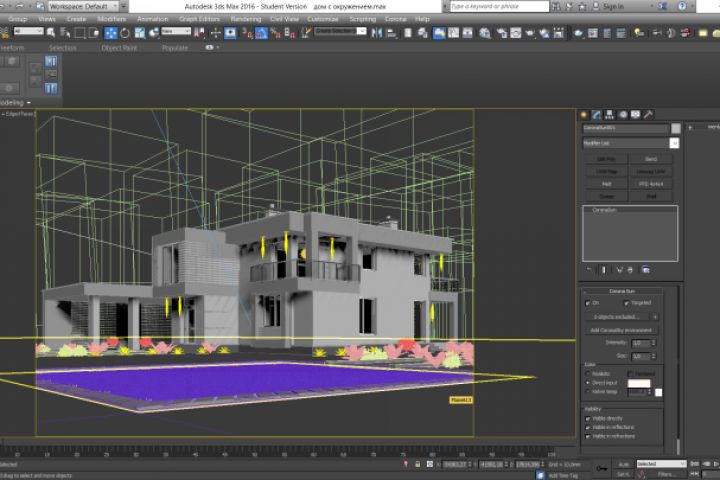The image size is (720, 480).
Task: Open the Modify command panel tab
Action: 597,114
